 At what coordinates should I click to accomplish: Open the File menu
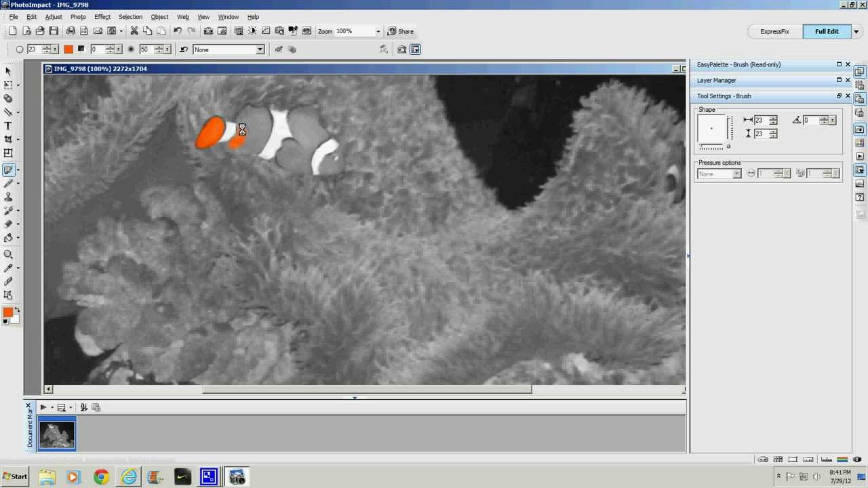(x=14, y=17)
